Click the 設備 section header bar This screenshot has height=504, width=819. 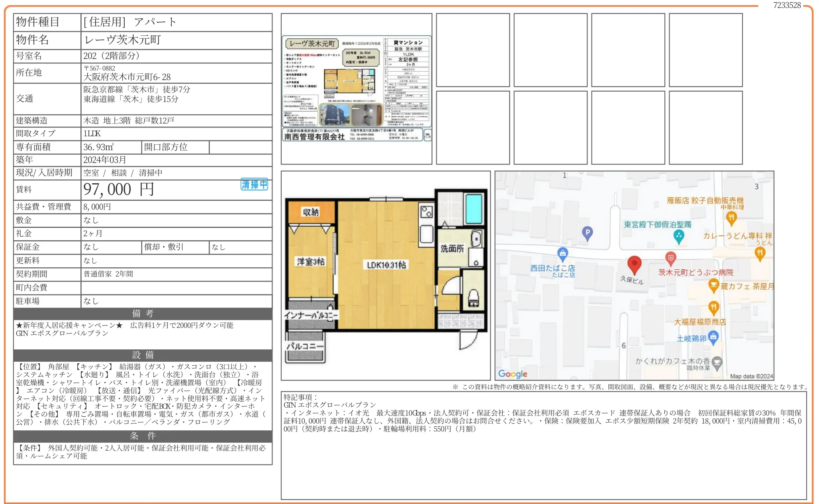point(143,355)
